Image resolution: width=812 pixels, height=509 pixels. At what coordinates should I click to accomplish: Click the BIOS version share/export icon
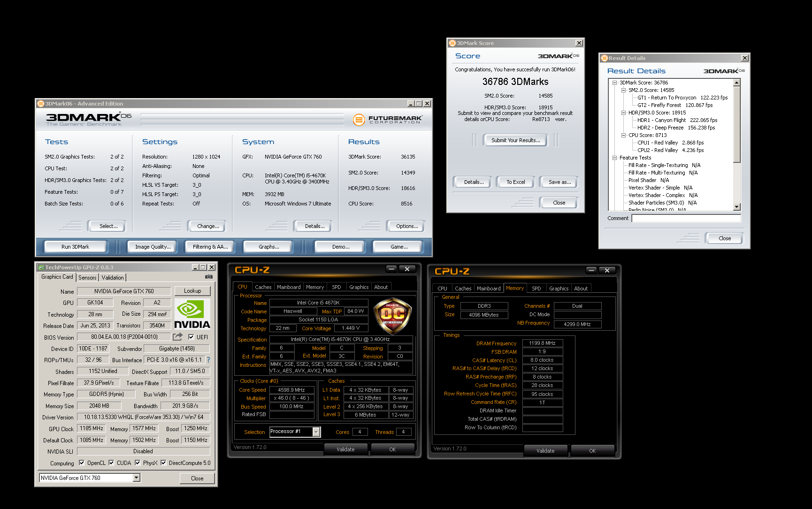point(177,336)
